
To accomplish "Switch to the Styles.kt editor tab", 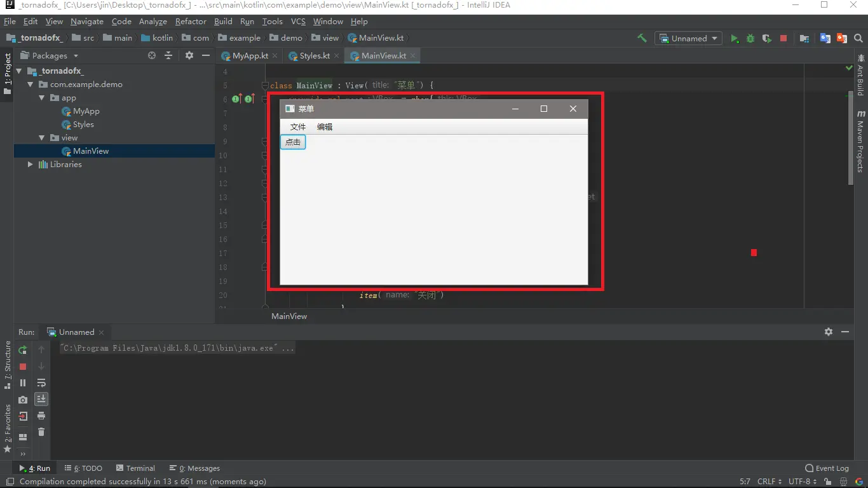I will pos(314,55).
